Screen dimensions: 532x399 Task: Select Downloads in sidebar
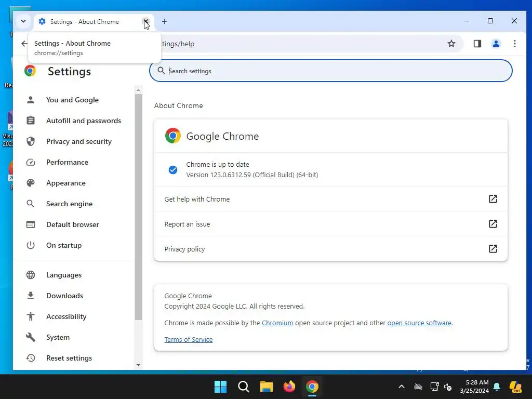64,296
